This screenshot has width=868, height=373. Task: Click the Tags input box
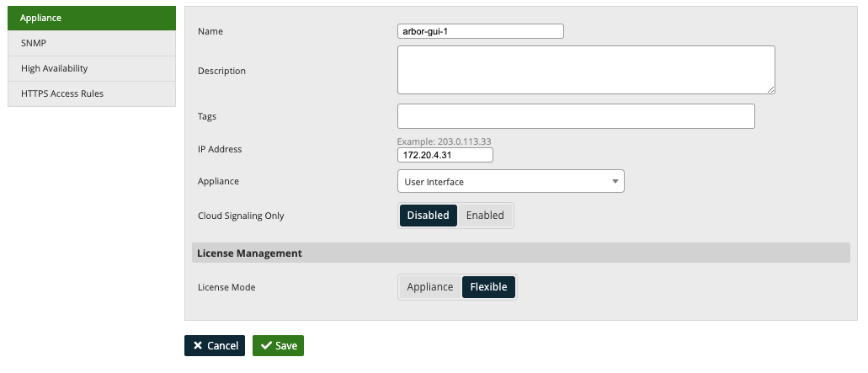576,116
